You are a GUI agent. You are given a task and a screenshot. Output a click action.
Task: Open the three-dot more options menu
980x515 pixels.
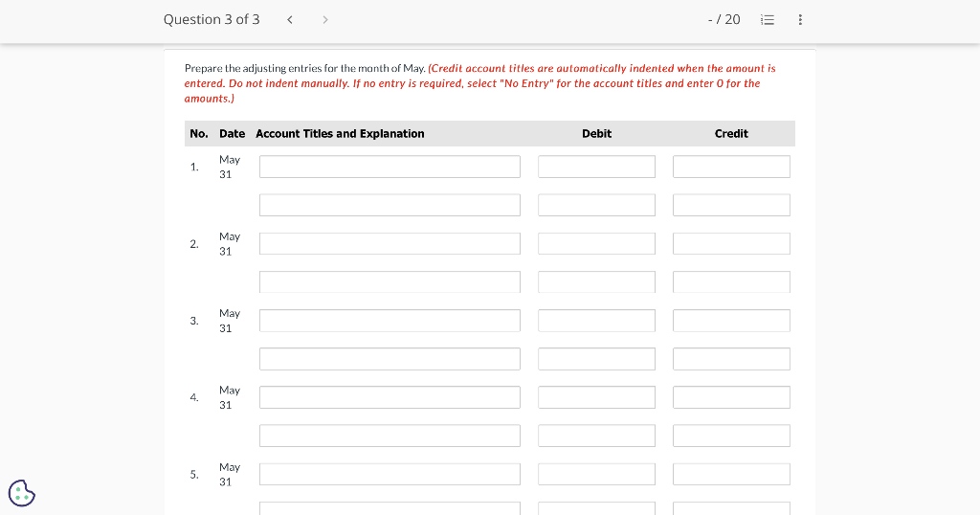800,19
